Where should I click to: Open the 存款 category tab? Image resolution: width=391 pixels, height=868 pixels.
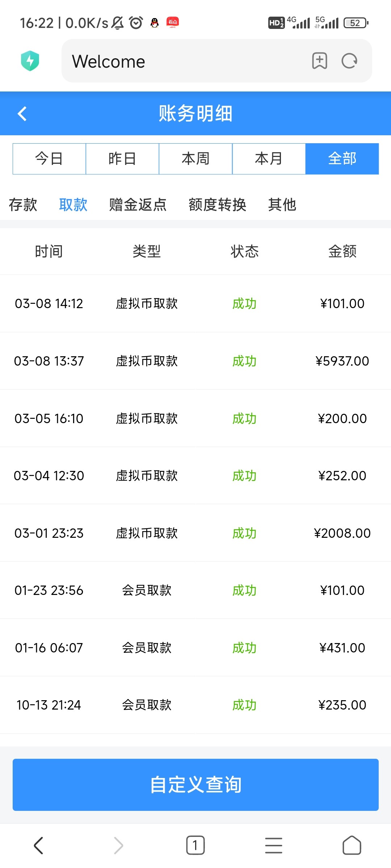pyautogui.click(x=23, y=205)
